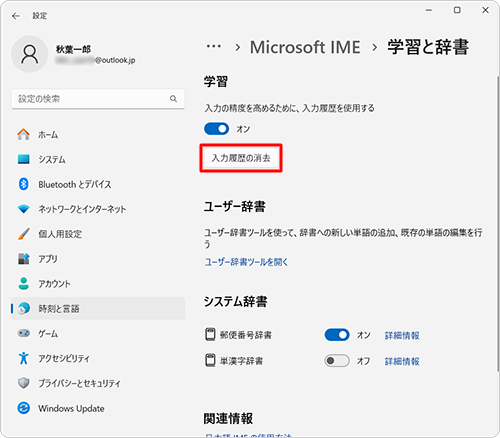
Task: Click the 入力履歴の消去 button
Action: click(x=241, y=158)
